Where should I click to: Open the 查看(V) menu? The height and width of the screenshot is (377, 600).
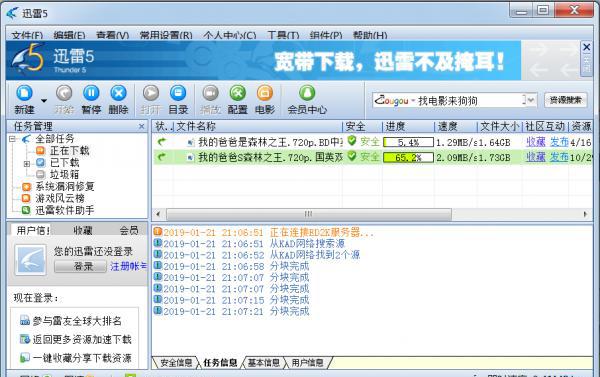coord(112,36)
